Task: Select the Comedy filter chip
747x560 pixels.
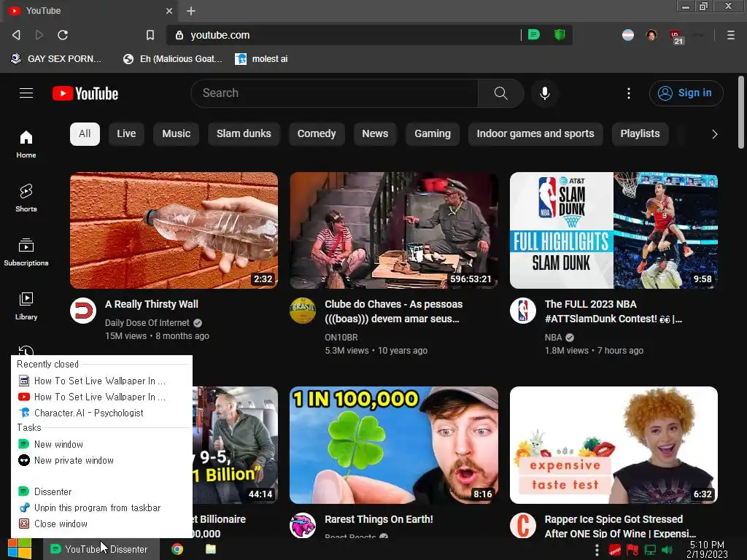Action: click(x=317, y=134)
